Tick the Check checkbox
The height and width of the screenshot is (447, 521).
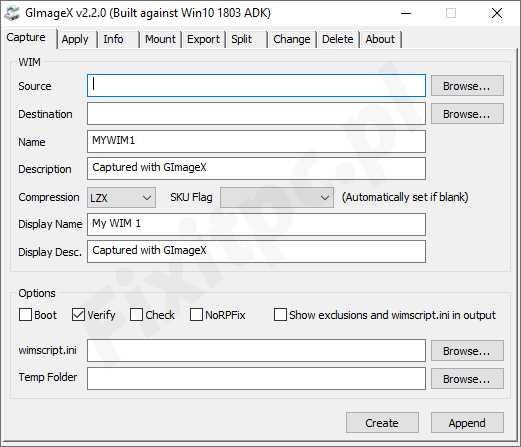click(x=136, y=315)
